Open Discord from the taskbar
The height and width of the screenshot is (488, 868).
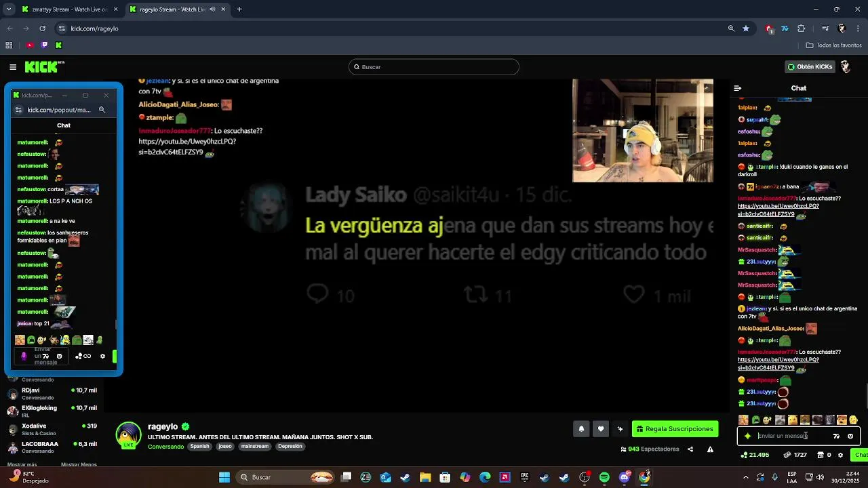625,477
